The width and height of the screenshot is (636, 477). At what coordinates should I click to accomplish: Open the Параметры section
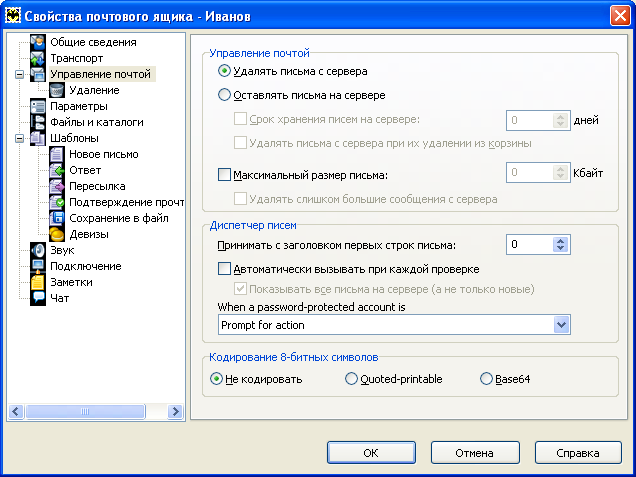tap(79, 106)
